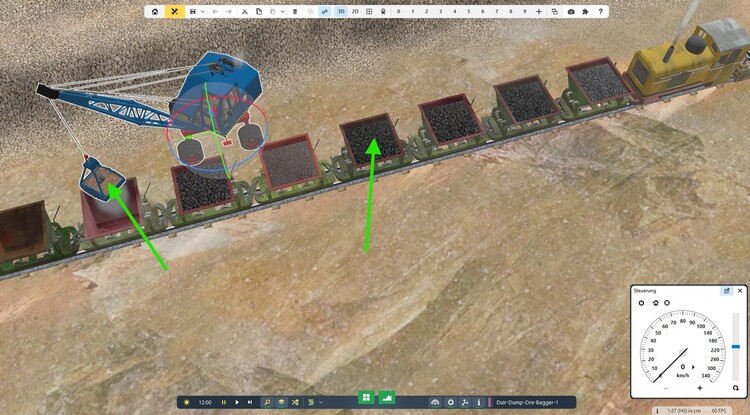
Task: Undo with the left arrow icon
Action: click(x=215, y=11)
